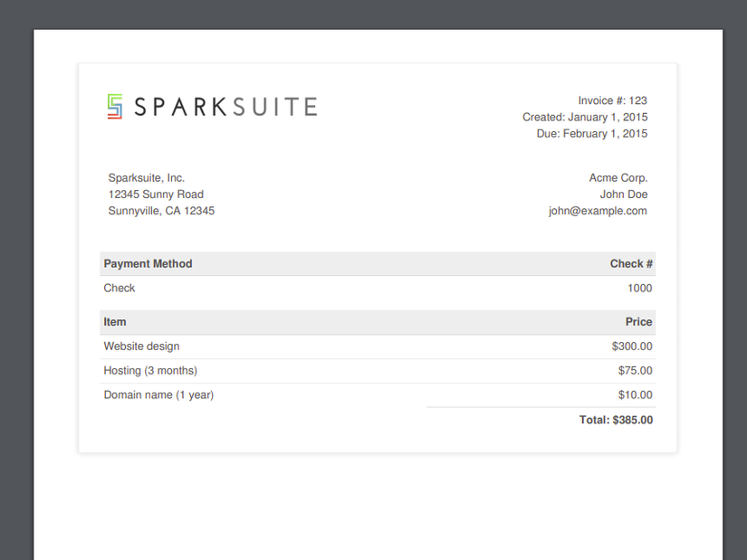
Task: Click the Sunnyville, CA 12345 line
Action: 161,211
